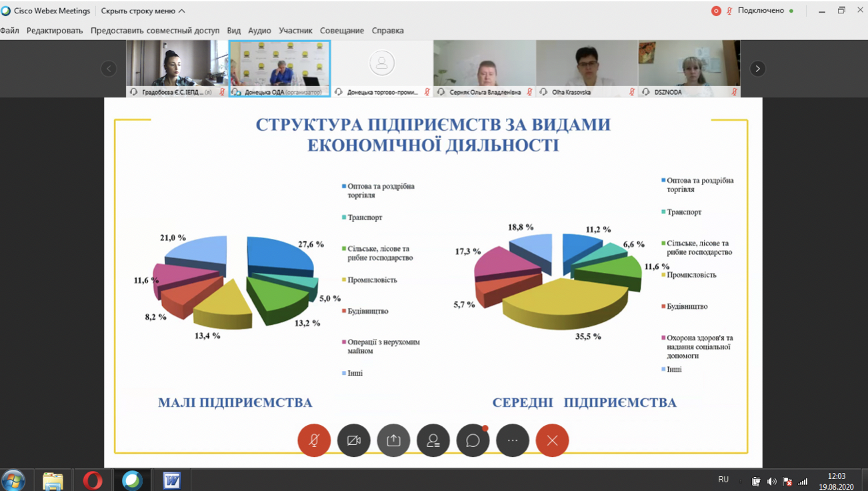Select Olha Krasovska video thumbnail
This screenshot has width=868, height=491.
point(587,69)
